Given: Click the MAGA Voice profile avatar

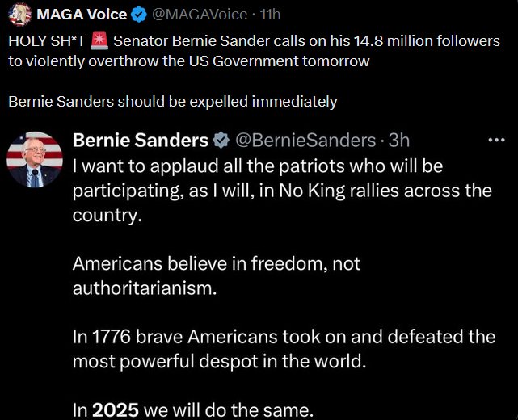Looking at the screenshot, I should tap(20, 15).
